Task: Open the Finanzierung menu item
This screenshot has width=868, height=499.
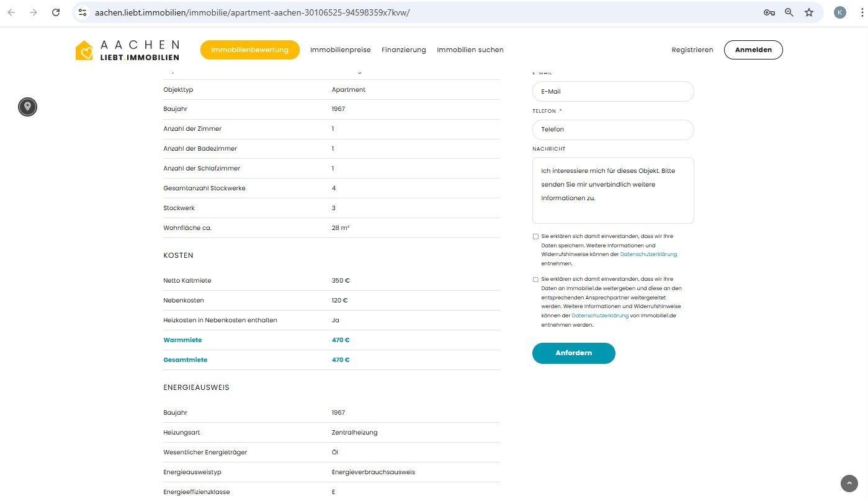Action: click(404, 50)
